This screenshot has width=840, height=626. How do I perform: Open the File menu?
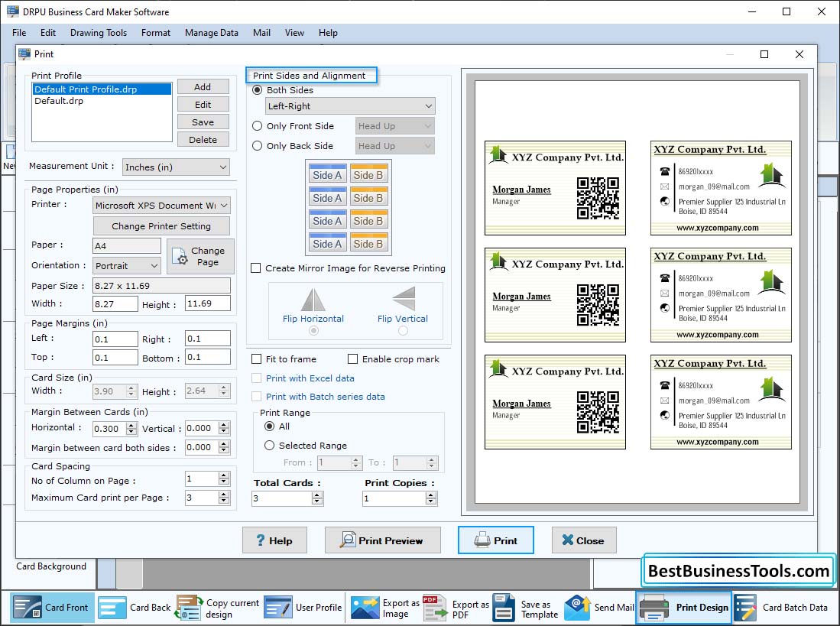point(19,33)
